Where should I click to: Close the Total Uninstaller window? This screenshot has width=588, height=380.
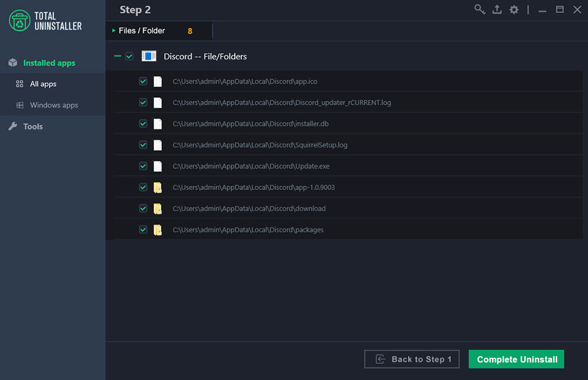point(577,9)
